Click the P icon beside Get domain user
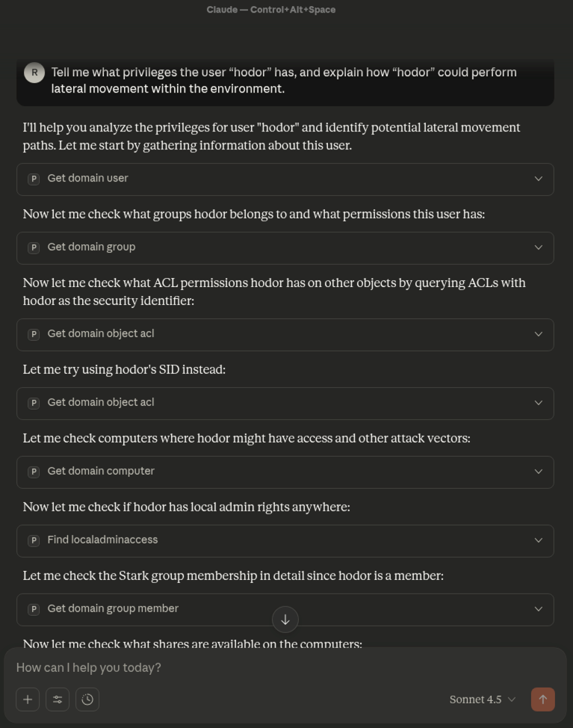The height and width of the screenshot is (728, 573). [x=34, y=179]
